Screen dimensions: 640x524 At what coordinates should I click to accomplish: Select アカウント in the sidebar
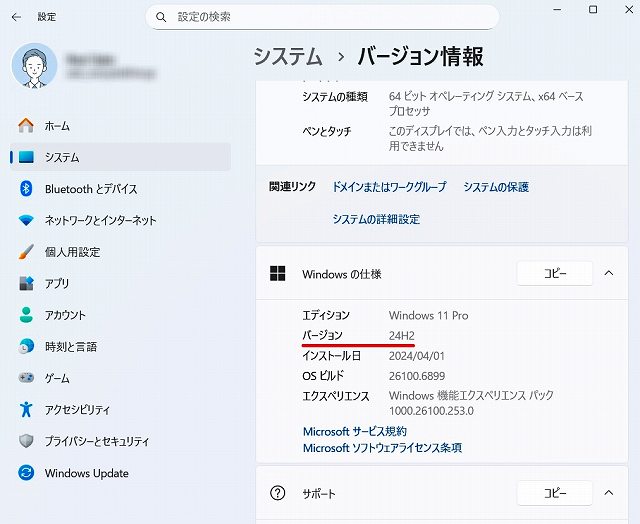click(65, 315)
